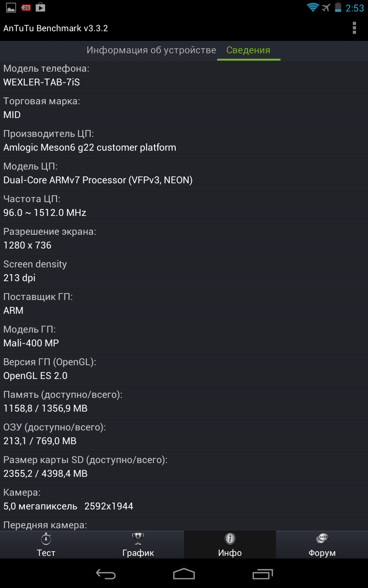Switch to Информация об устройстве tab
Image resolution: width=368 pixels, height=588 pixels.
(151, 50)
